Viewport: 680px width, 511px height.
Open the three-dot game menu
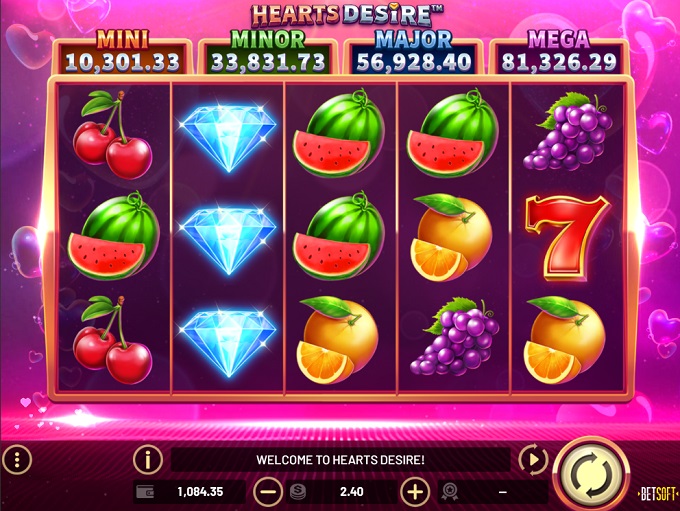17,459
